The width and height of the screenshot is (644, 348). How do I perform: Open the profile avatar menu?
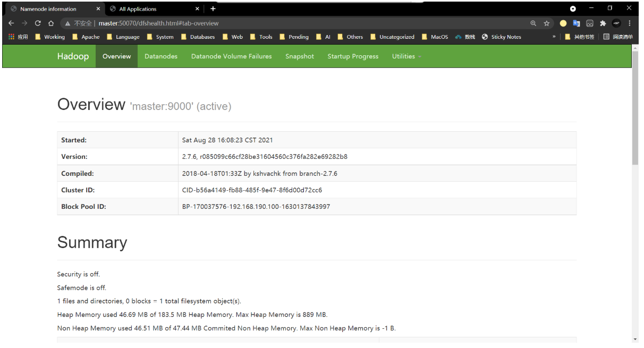[x=616, y=23]
